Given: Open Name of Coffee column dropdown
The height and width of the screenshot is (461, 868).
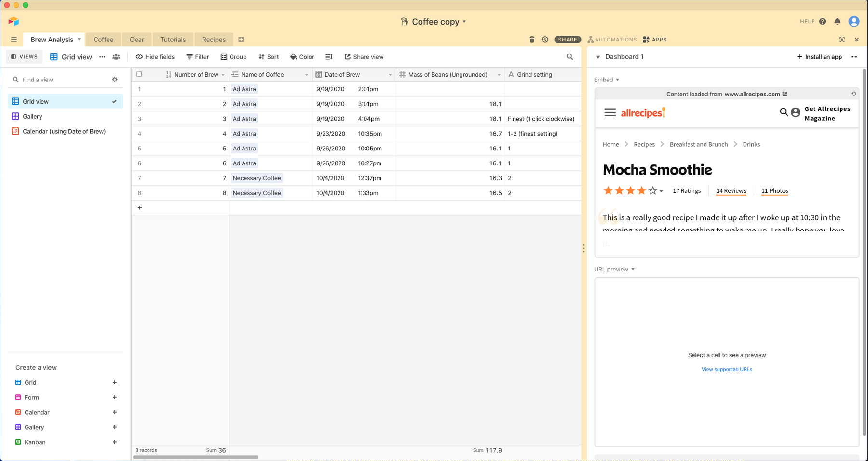Looking at the screenshot, I should click(x=306, y=75).
